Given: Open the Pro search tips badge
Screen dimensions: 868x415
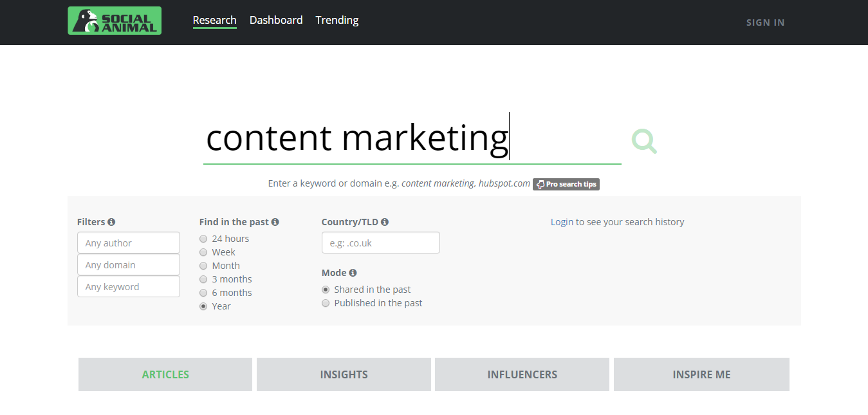Looking at the screenshot, I should 566,184.
